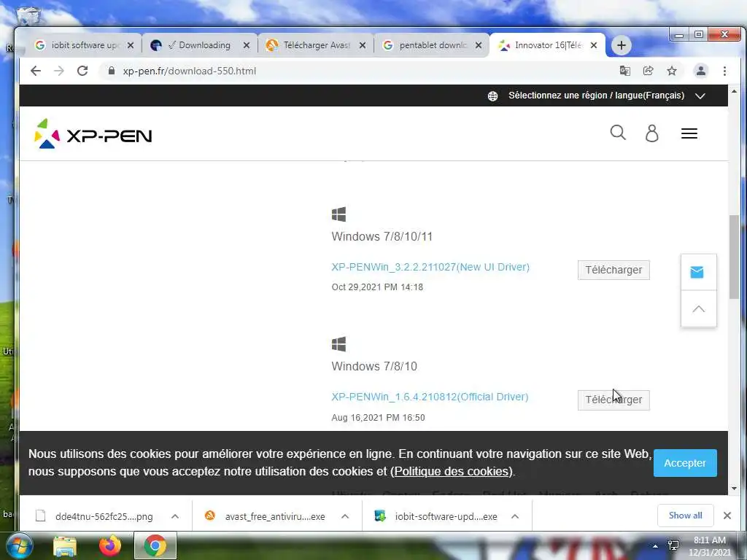Open the Politique des cookies link
Viewport: 747px width, 560px height.
[452, 472]
